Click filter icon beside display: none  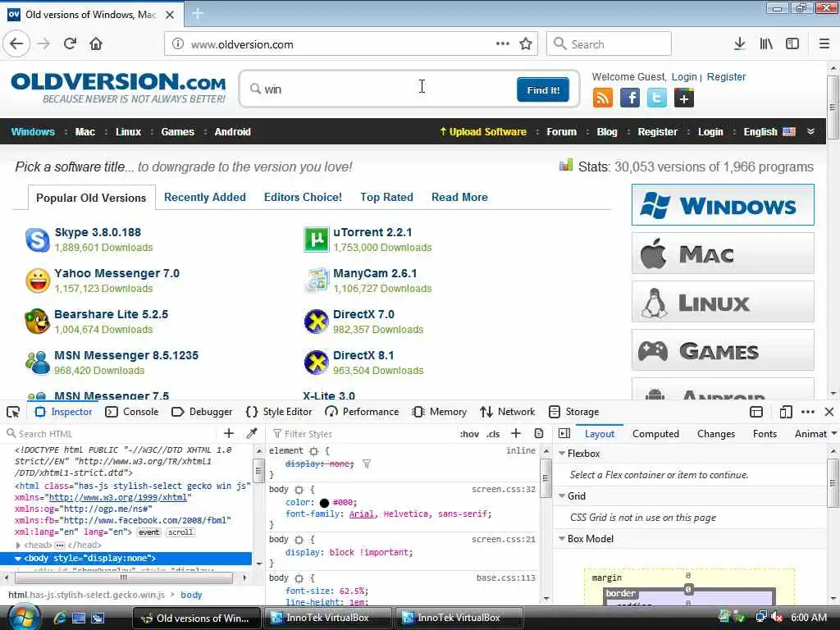click(367, 464)
